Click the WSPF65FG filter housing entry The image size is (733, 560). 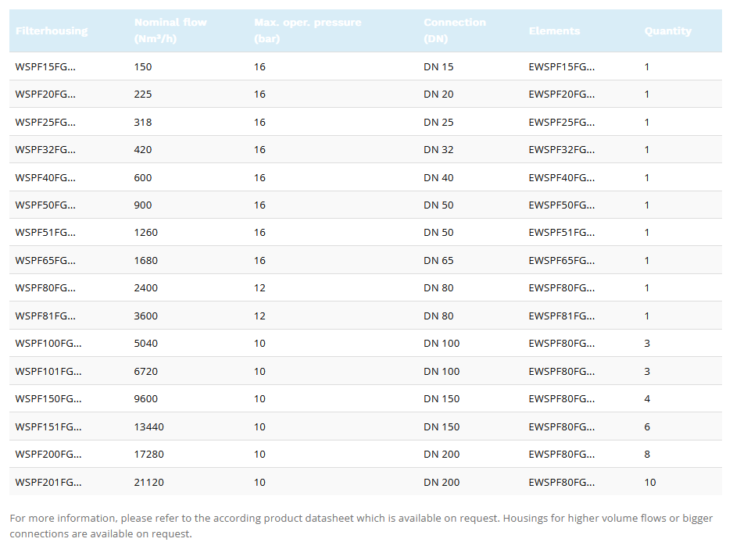(45, 261)
